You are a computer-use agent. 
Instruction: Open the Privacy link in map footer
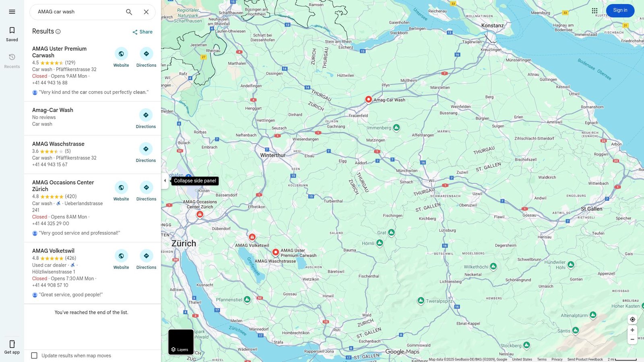click(557, 359)
